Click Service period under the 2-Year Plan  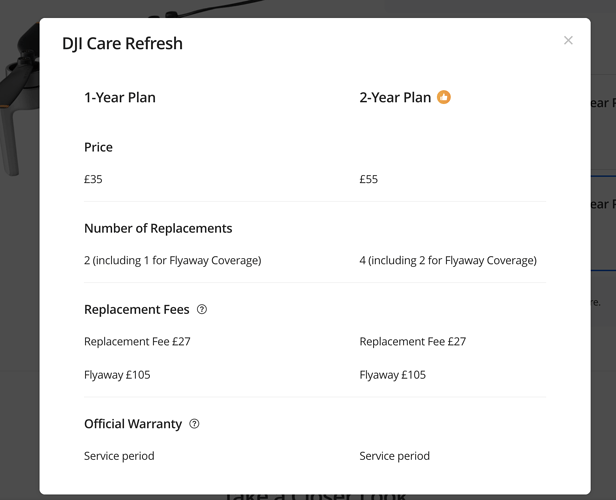click(x=394, y=456)
